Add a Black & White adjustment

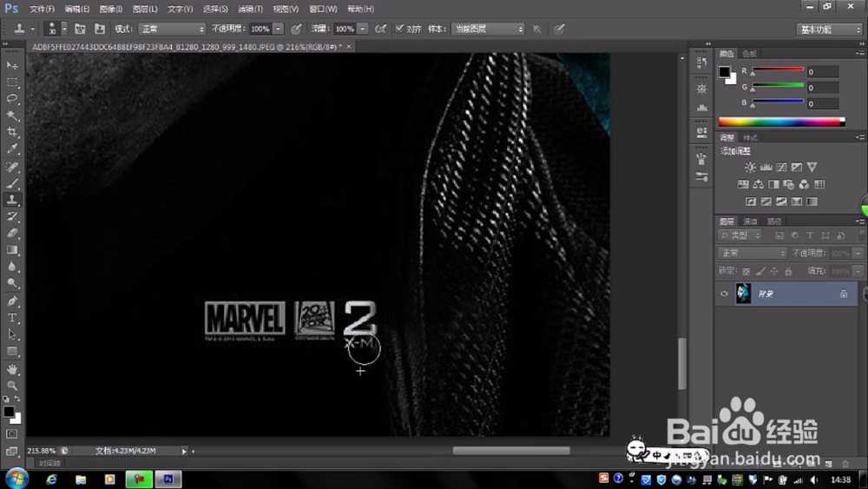pos(773,184)
